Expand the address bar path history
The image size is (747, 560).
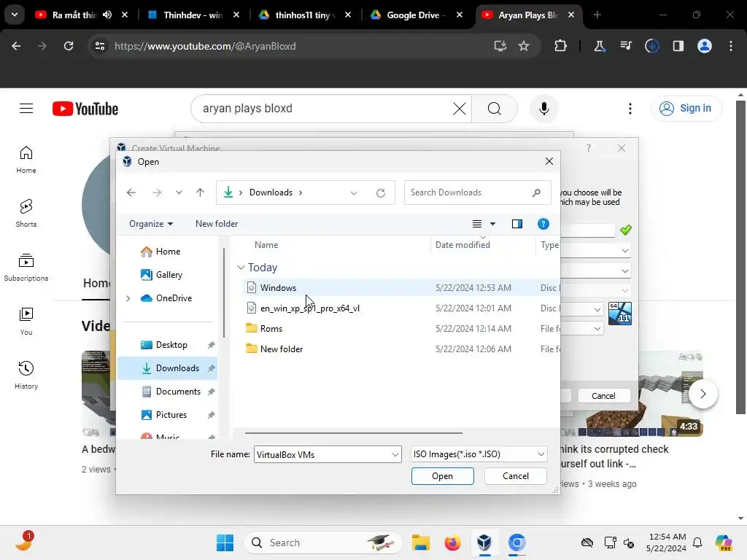pos(354,192)
